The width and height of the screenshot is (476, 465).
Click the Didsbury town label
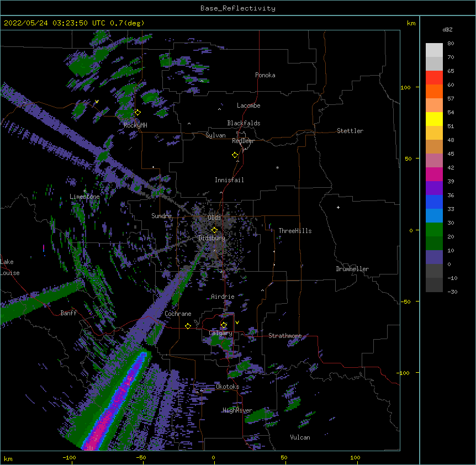[x=212, y=238]
